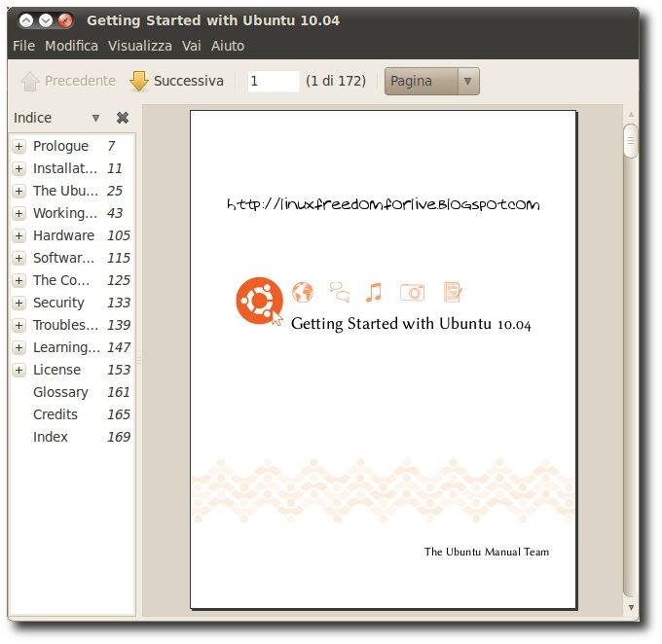Screen dimensions: 662x644
Task: Click the document icon on the cover
Action: (453, 292)
